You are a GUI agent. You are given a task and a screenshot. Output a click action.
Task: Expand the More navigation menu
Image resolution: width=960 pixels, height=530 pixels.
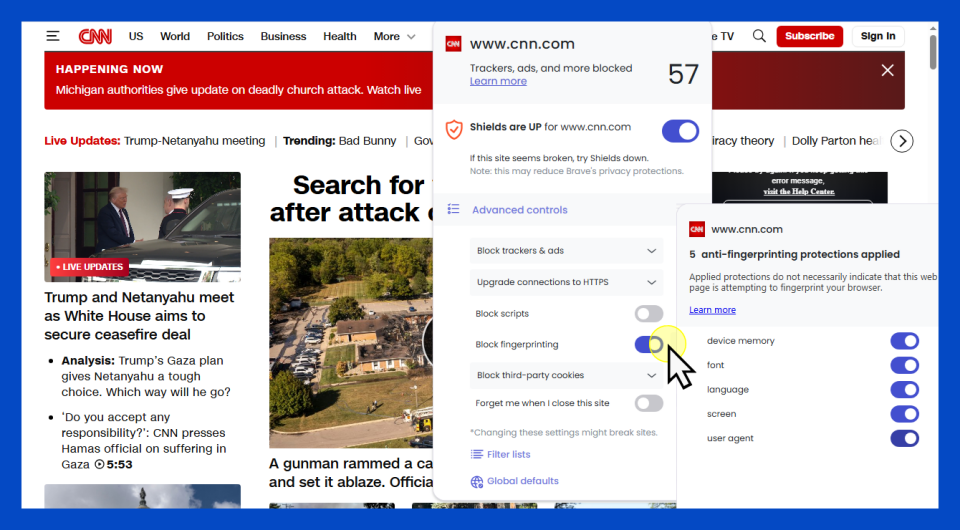click(x=394, y=36)
